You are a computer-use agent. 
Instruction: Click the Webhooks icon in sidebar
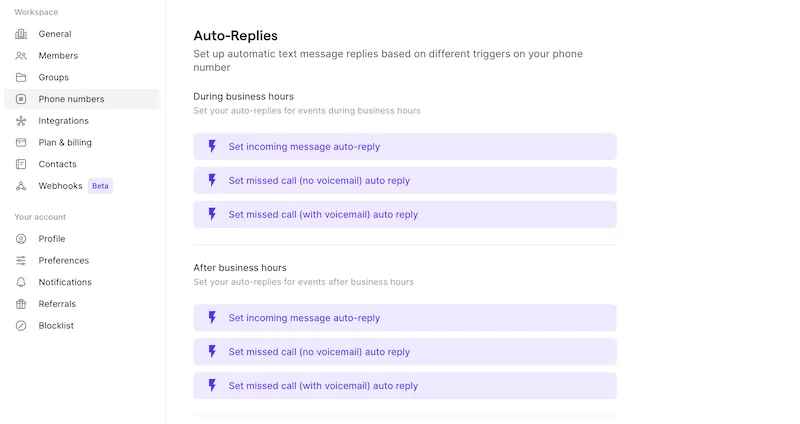pos(21,186)
